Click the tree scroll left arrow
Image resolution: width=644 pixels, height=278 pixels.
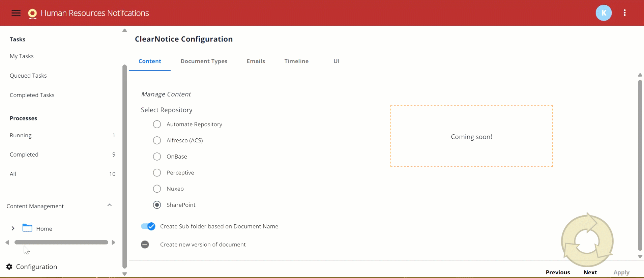pos(7,242)
